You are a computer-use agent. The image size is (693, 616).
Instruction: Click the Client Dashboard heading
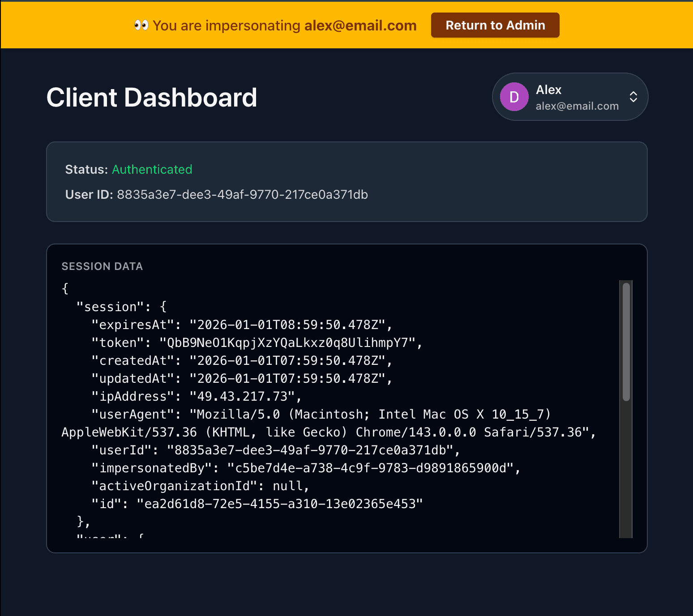pyautogui.click(x=152, y=98)
